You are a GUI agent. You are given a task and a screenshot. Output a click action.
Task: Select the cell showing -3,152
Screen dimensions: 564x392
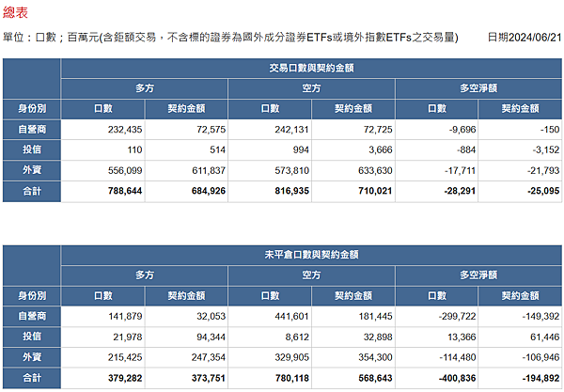coord(520,150)
